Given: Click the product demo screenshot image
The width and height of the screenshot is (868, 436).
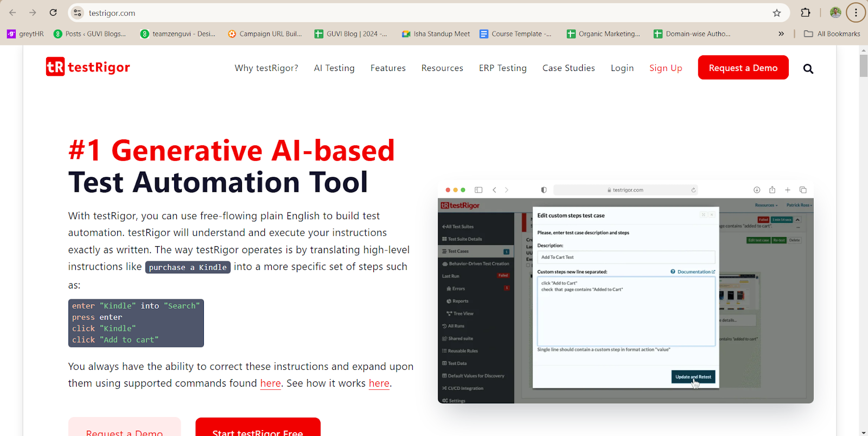Looking at the screenshot, I should [x=626, y=292].
